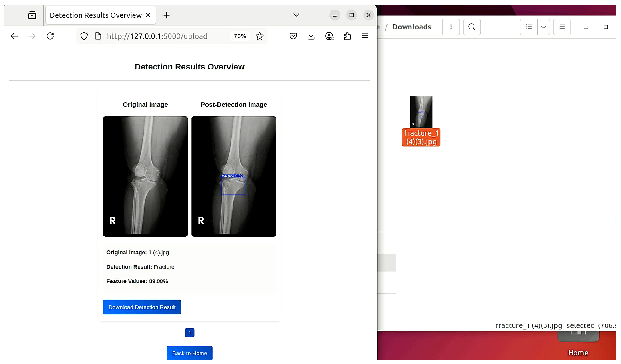
Task: Click the site information page icon
Action: pyautogui.click(x=98, y=36)
